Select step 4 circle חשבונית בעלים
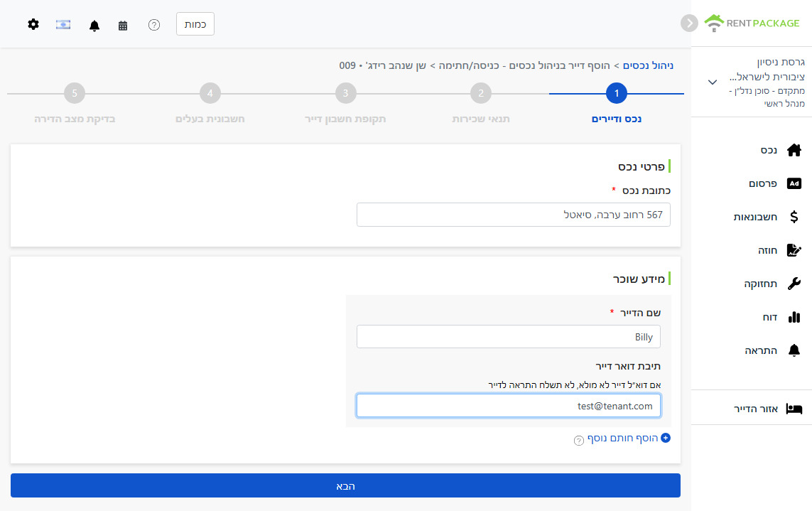 point(210,93)
